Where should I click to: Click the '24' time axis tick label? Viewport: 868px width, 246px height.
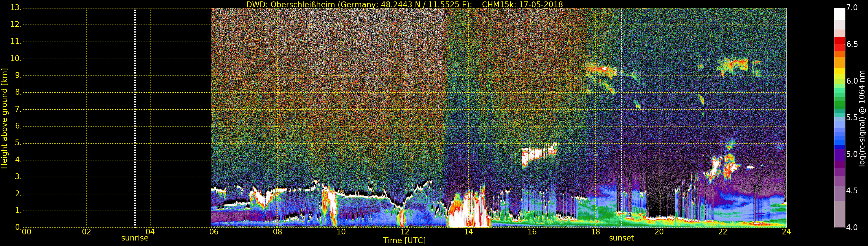[786, 232]
